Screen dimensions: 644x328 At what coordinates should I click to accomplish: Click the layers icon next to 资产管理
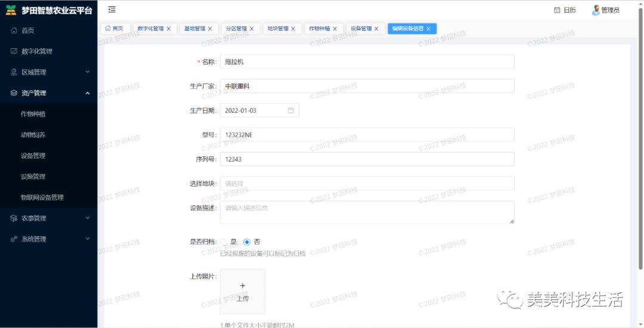[x=14, y=93]
